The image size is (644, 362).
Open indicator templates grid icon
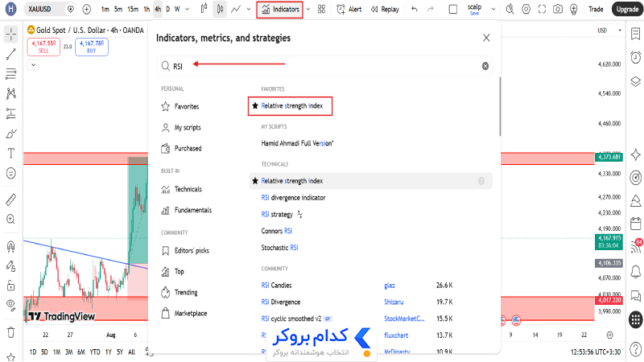(x=321, y=9)
